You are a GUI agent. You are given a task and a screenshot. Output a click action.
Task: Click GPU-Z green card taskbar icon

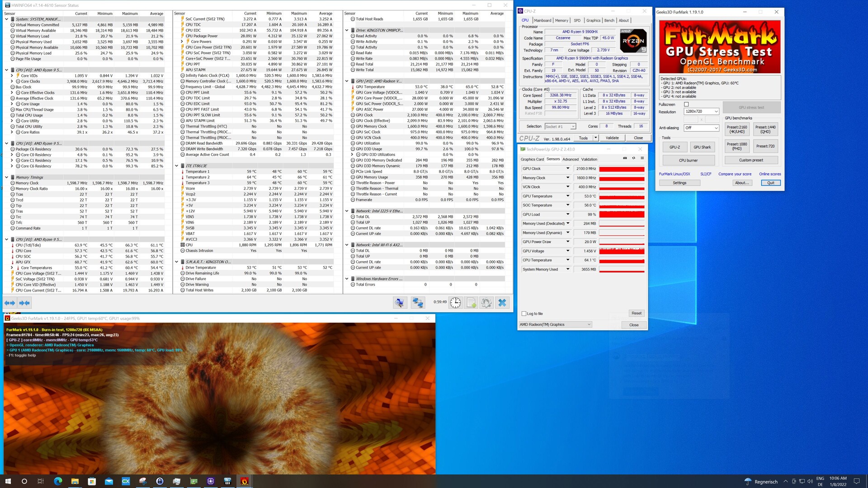(193, 481)
